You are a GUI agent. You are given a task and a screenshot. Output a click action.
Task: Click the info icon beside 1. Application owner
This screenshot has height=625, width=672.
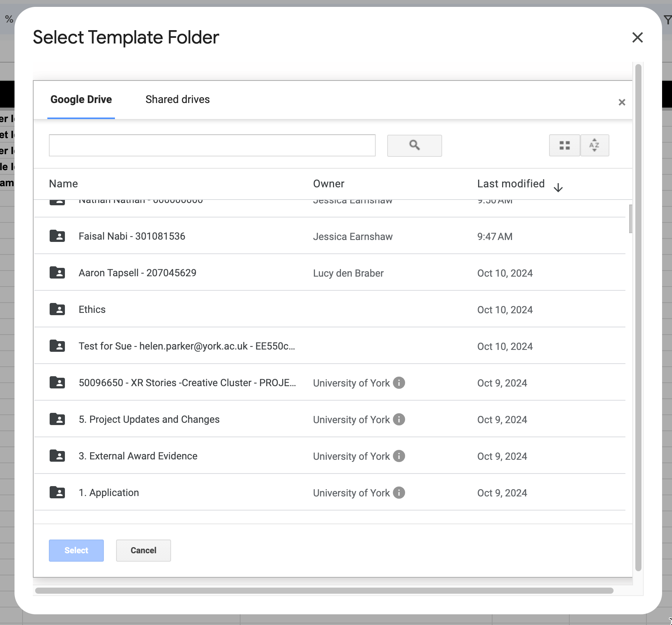[x=399, y=493]
